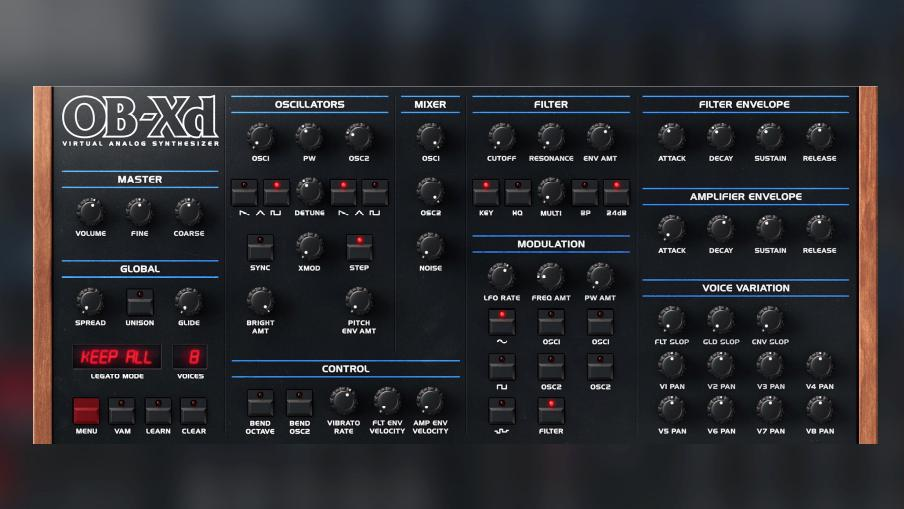The image size is (904, 509).
Task: Click the ENV SLOP knob
Action: pos(770,320)
